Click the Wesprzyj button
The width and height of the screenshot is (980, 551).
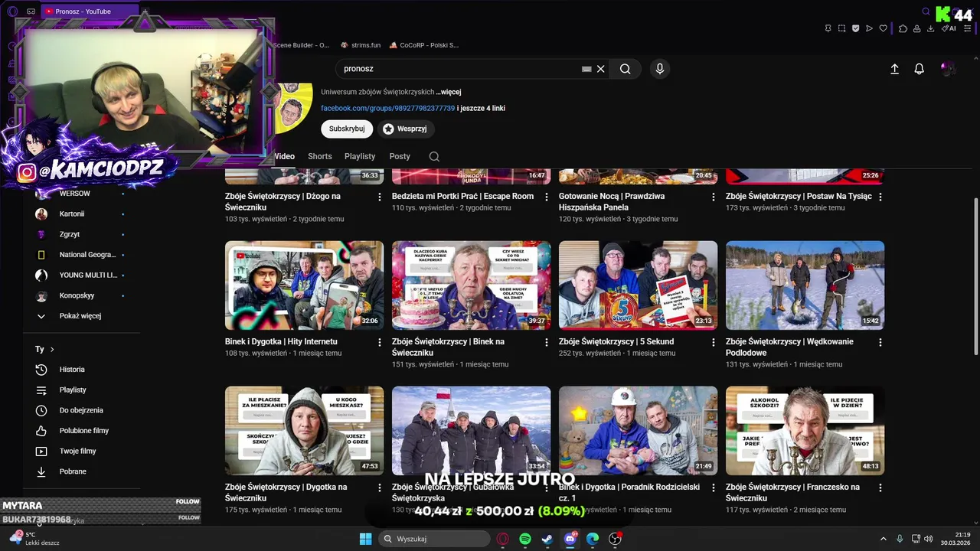(405, 129)
